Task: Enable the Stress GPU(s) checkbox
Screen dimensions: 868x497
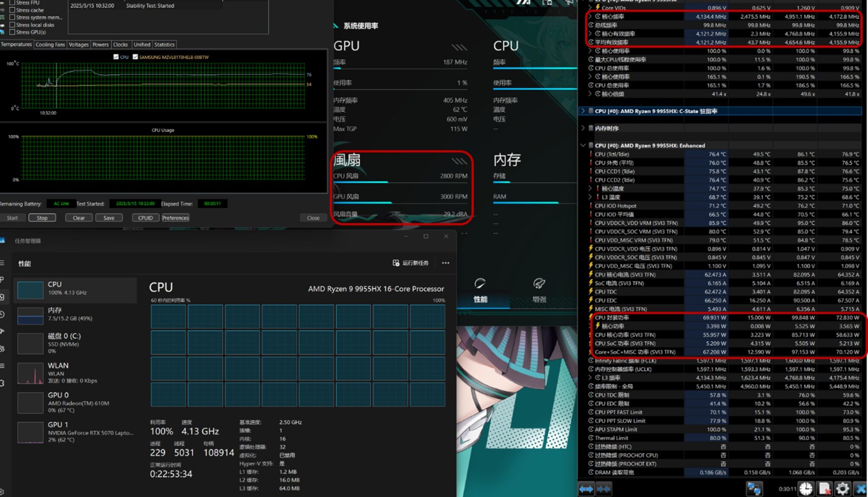Action: tap(12, 32)
